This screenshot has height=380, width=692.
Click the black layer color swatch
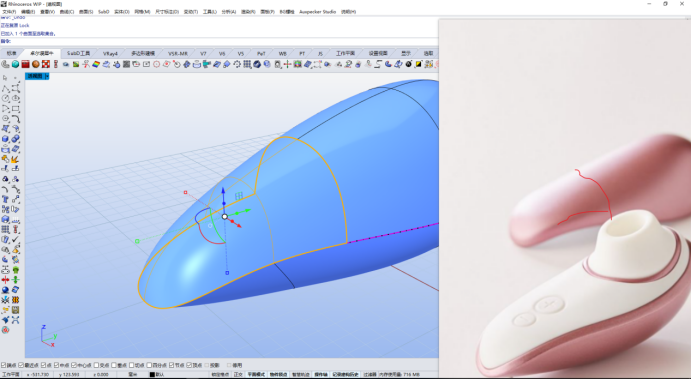pyautogui.click(x=152, y=375)
